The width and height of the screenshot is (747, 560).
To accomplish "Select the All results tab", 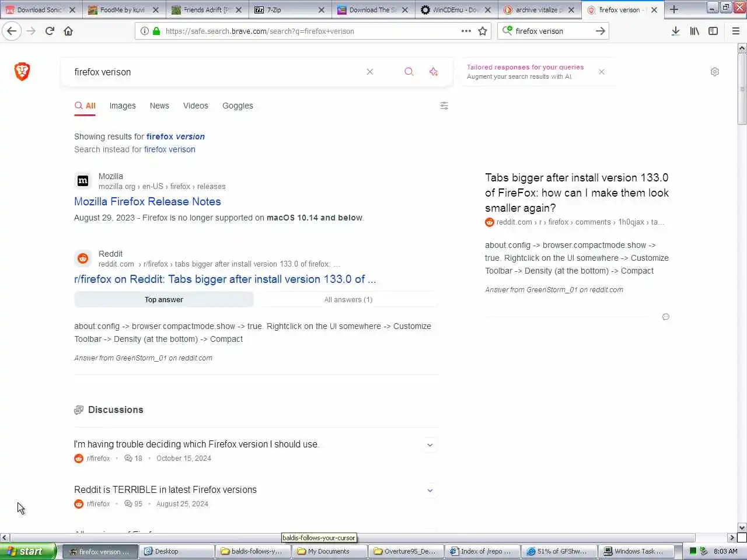I will tap(85, 106).
